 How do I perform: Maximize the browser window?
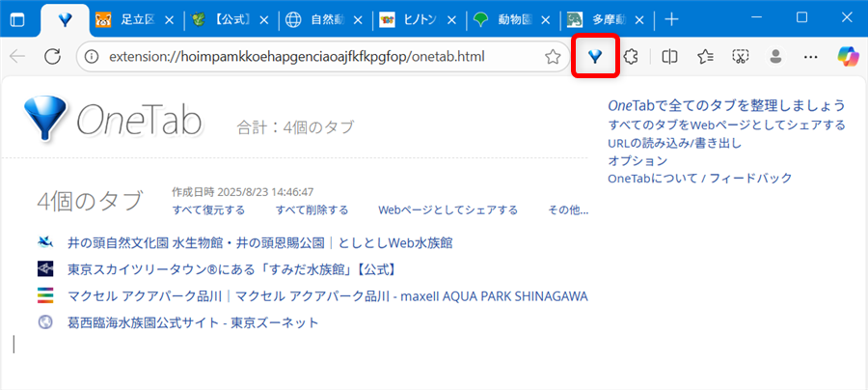point(801,18)
